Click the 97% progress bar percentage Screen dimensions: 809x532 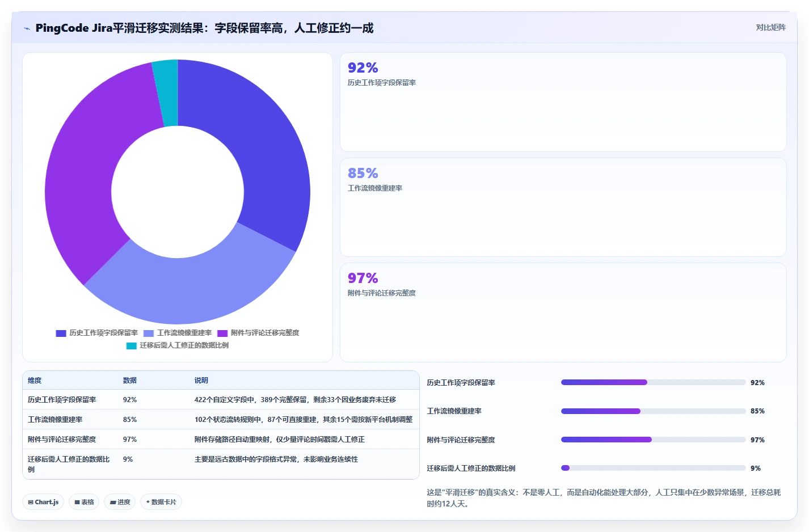point(757,440)
